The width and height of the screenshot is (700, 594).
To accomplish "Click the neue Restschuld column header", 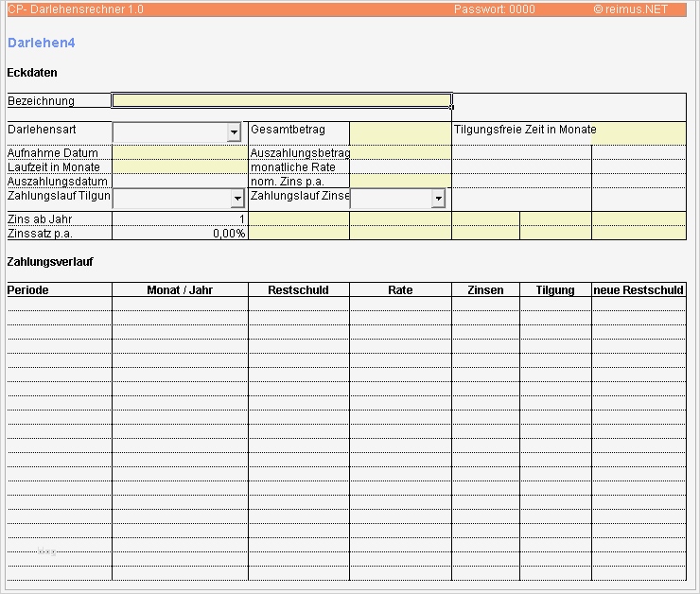I will tap(639, 290).
